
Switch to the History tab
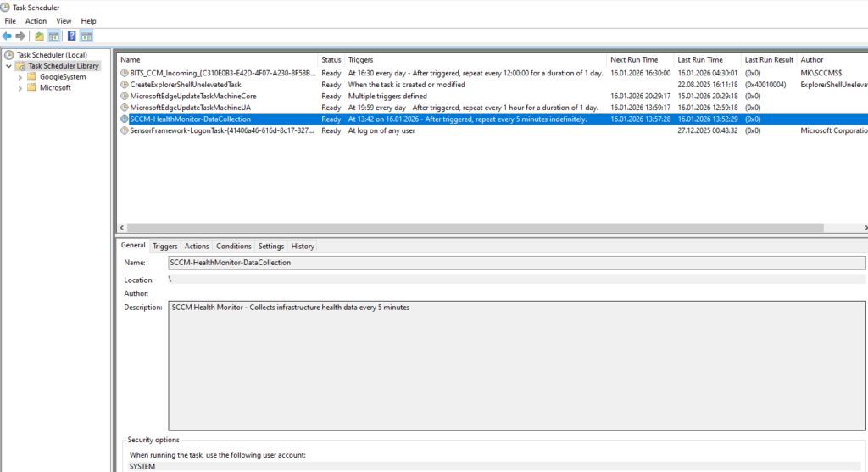(303, 247)
